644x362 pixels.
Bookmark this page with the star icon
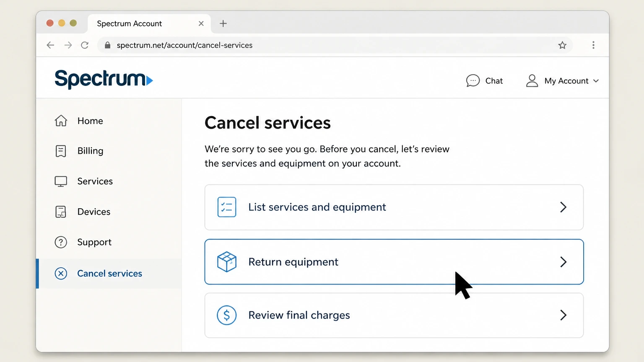coord(562,45)
